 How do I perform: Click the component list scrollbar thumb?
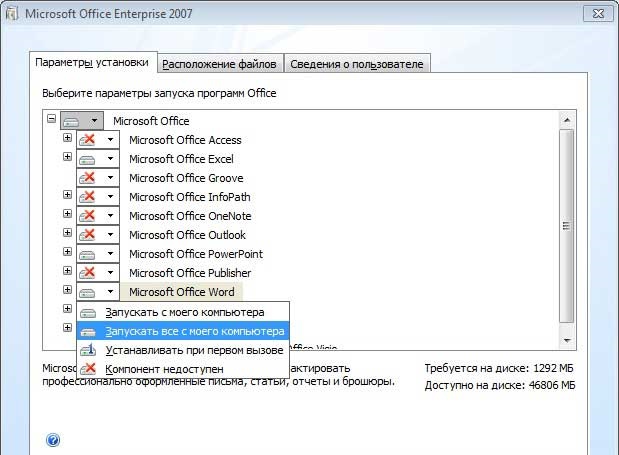(567, 226)
